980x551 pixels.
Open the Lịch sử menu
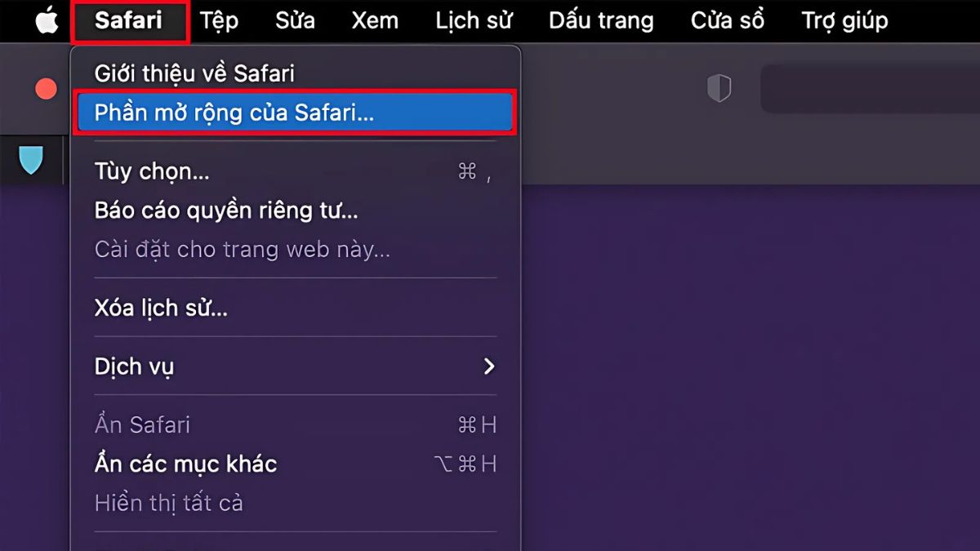point(474,20)
